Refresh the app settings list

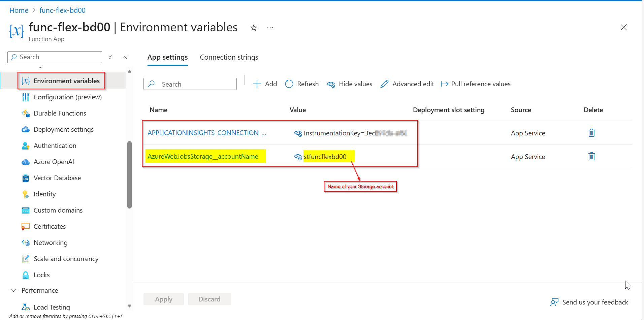(x=302, y=84)
